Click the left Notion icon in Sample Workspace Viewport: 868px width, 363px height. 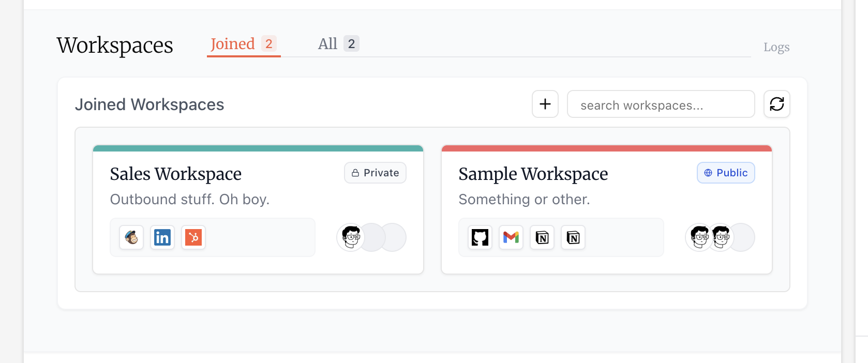point(542,238)
